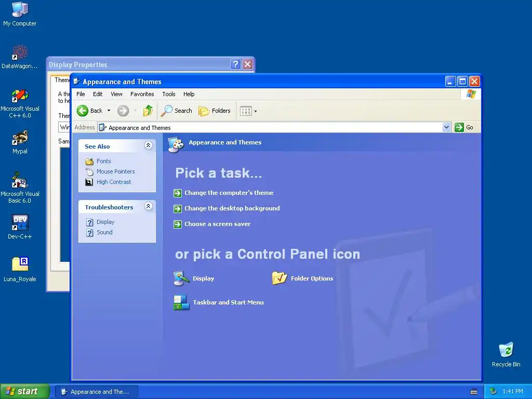Select the Luna_Royale folder icon
The width and height of the screenshot is (532, 399).
[x=20, y=270]
